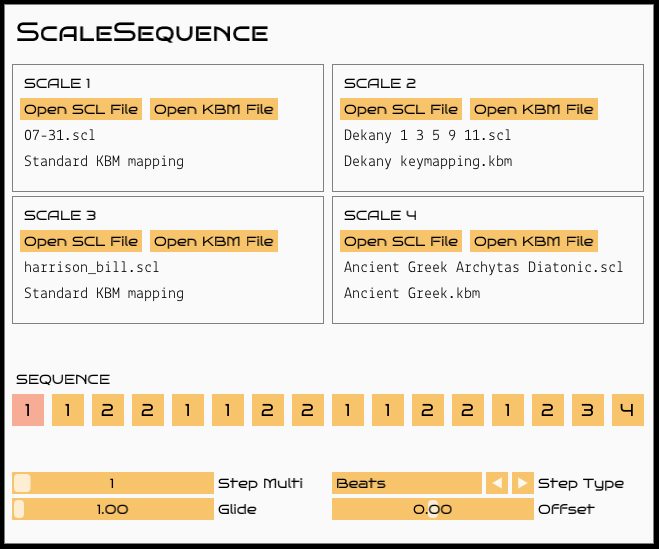The height and width of the screenshot is (549, 659).
Task: Open SCL File for Scale 2
Action: tap(401, 109)
